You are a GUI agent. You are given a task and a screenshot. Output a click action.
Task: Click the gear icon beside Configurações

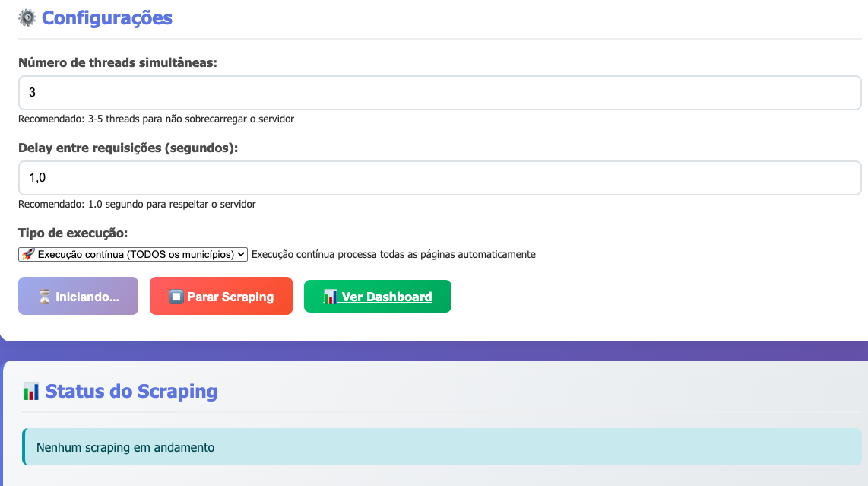point(27,17)
